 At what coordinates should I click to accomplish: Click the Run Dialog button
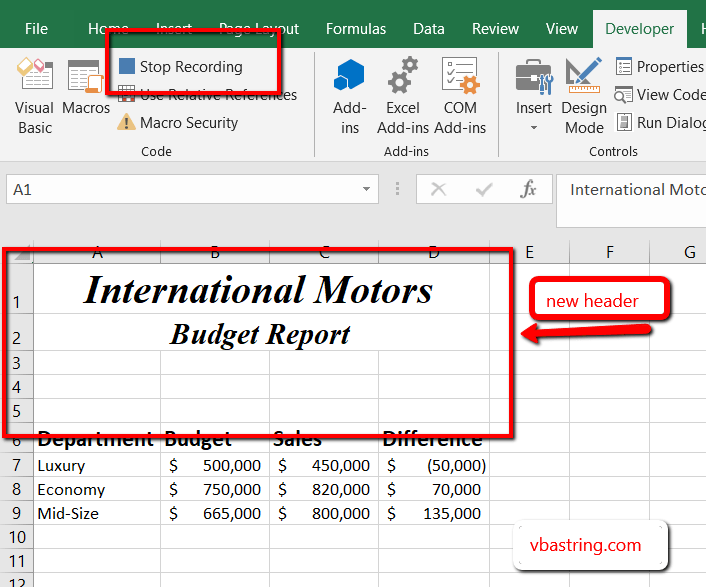(x=661, y=122)
